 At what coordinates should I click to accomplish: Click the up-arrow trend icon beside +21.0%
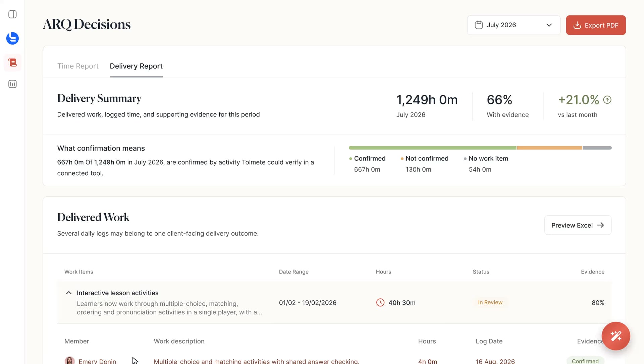pos(607,100)
